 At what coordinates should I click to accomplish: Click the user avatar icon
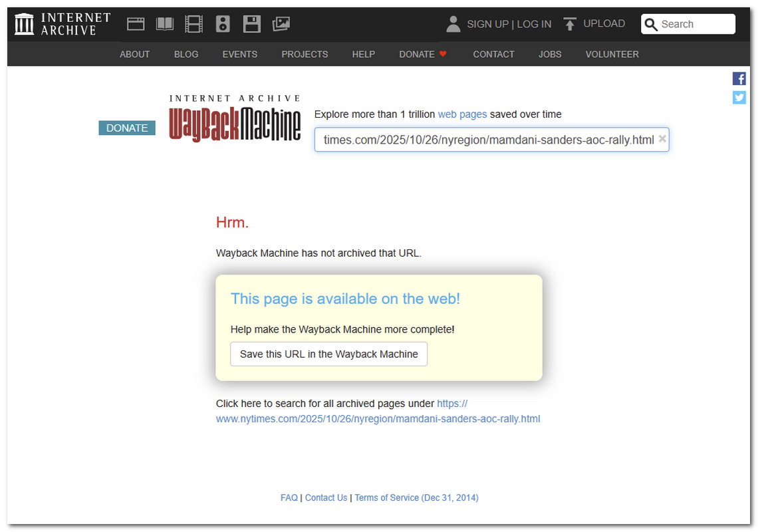pos(453,24)
